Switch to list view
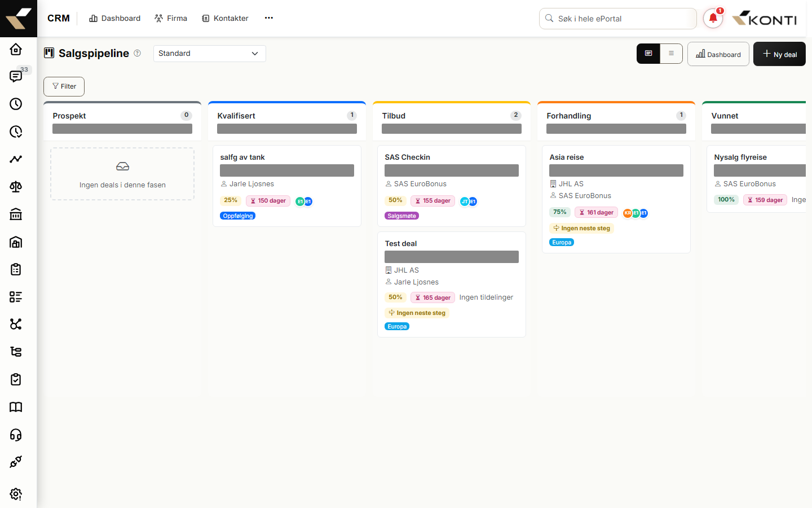This screenshot has height=508, width=812. point(671,54)
